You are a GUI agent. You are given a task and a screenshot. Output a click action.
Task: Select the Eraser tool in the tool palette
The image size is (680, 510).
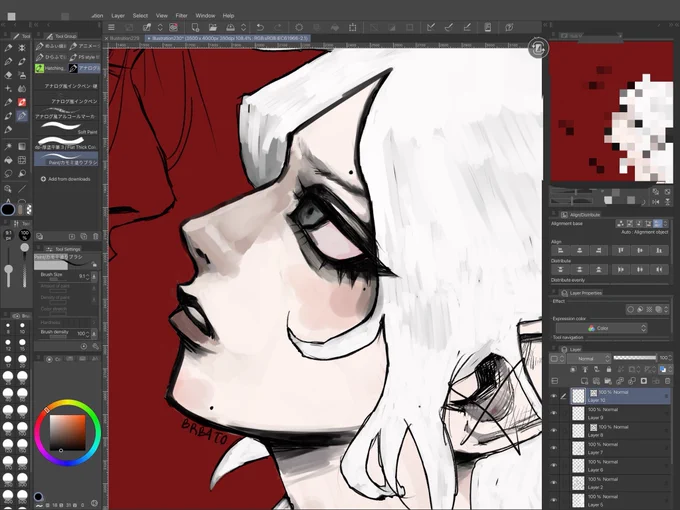pyautogui.click(x=8, y=75)
